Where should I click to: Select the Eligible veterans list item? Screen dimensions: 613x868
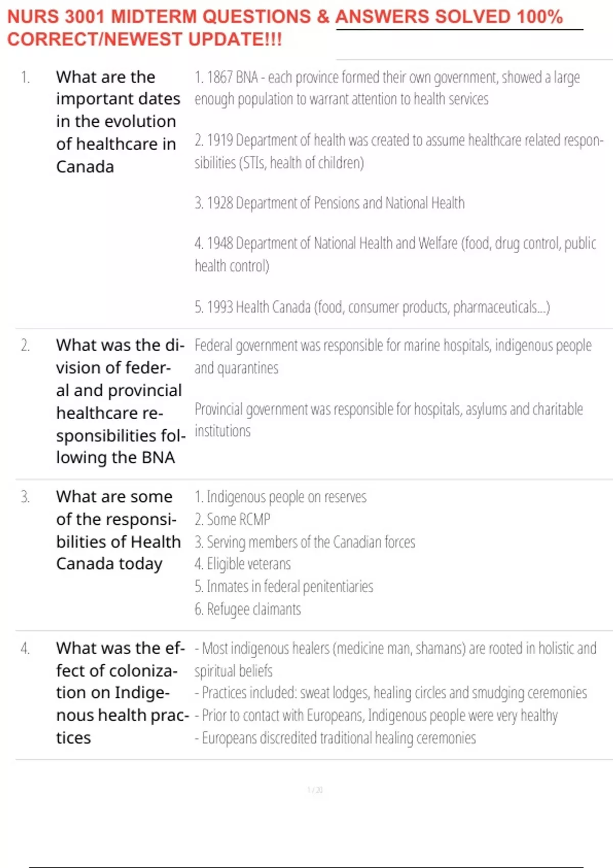(x=243, y=564)
